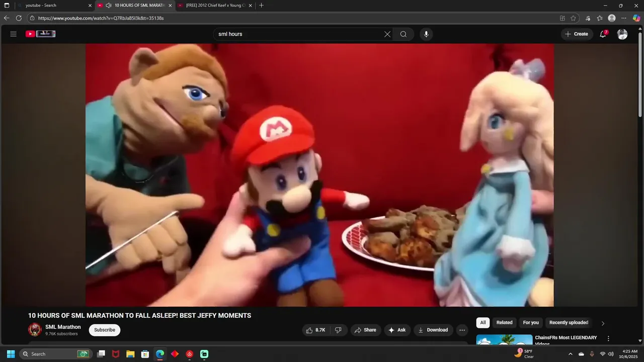
Task: Open the OneDrive cloud tray icon
Action: [581, 354]
